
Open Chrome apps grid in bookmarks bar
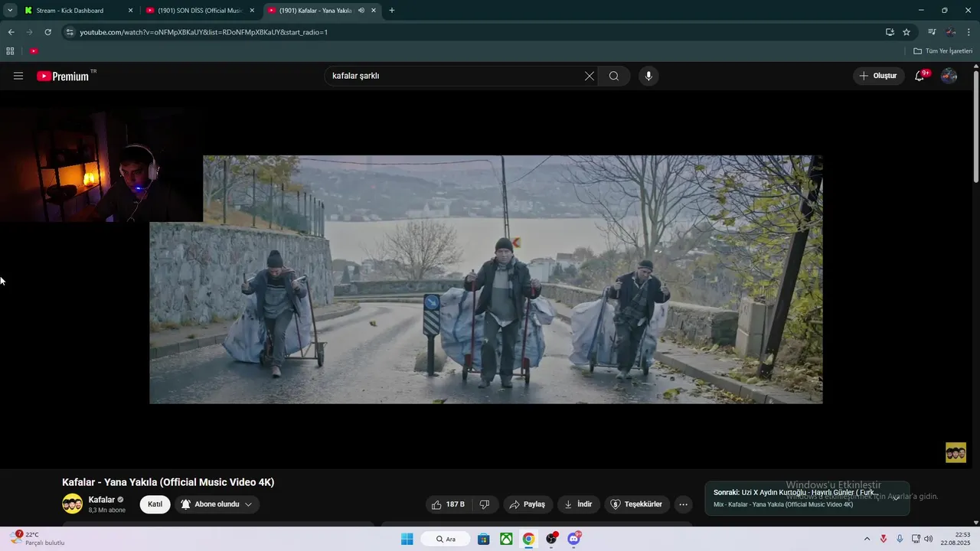click(10, 51)
